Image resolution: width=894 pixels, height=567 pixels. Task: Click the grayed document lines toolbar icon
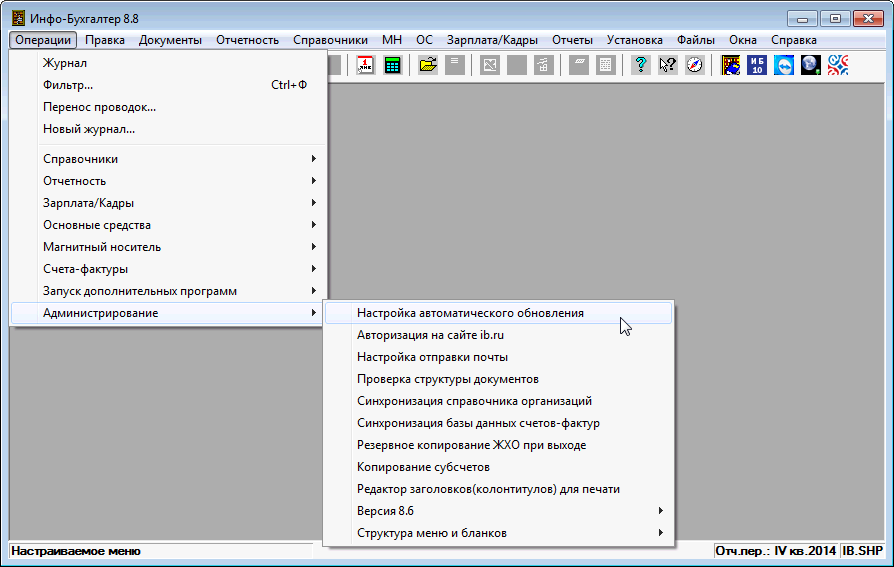[454, 65]
